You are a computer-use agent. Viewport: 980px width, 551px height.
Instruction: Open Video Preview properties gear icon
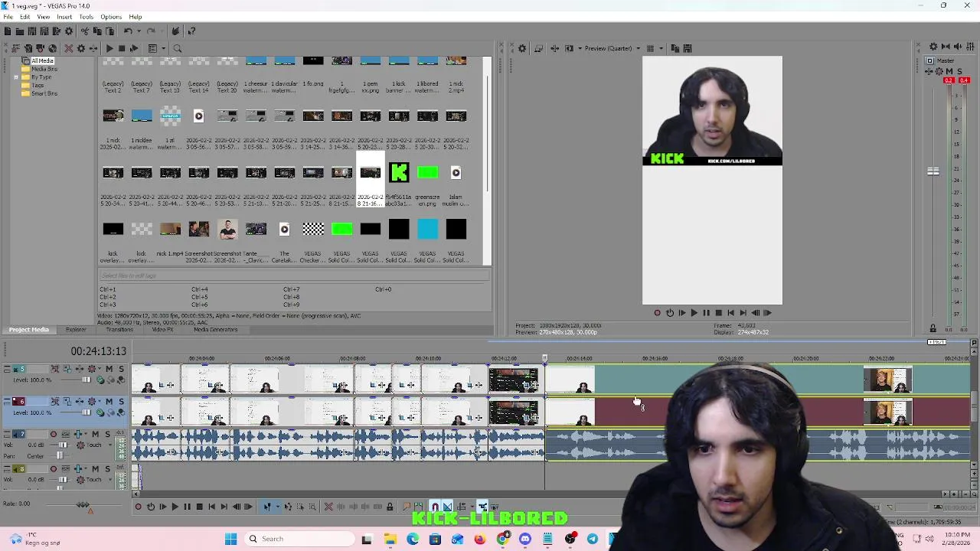pos(522,48)
